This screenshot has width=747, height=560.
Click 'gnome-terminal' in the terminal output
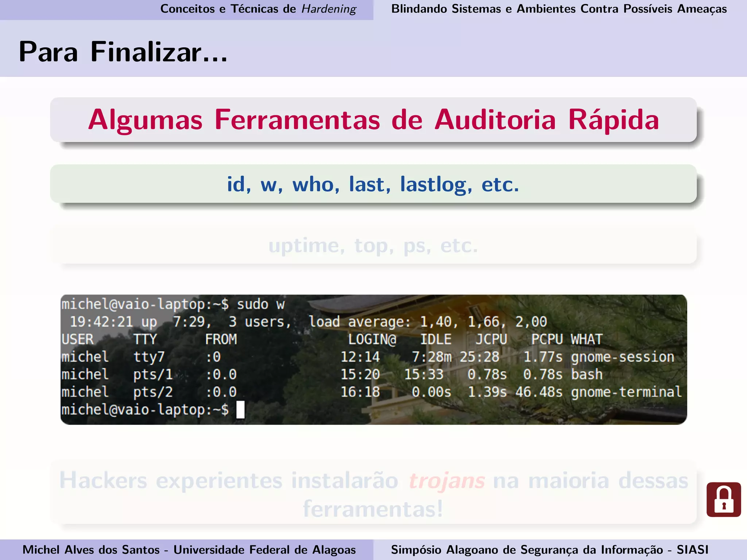click(626, 392)
